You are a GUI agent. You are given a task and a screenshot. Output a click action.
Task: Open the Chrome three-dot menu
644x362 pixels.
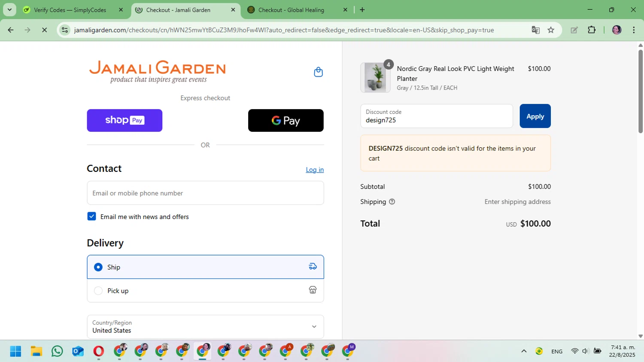634,30
